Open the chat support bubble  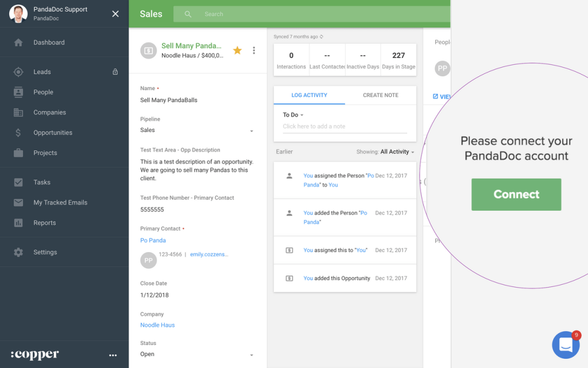click(566, 344)
